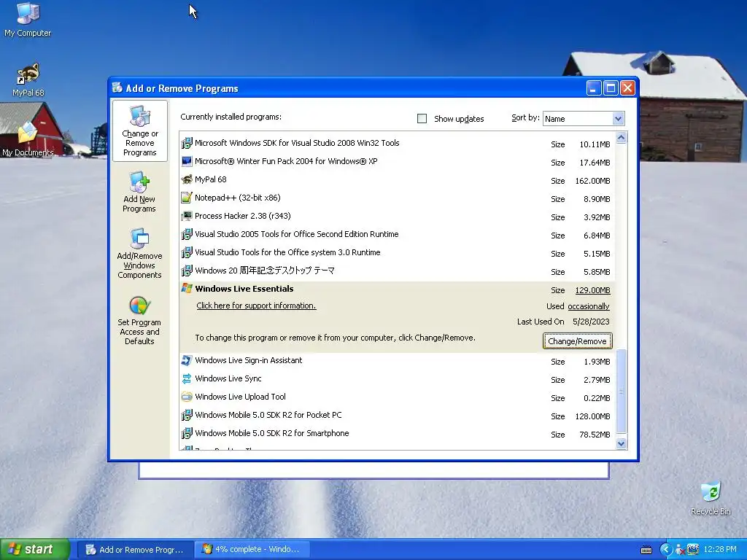Image resolution: width=747 pixels, height=560 pixels.
Task: Select the Windows Mobile 5.0 SDK Pocket PC icon
Action: [187, 415]
